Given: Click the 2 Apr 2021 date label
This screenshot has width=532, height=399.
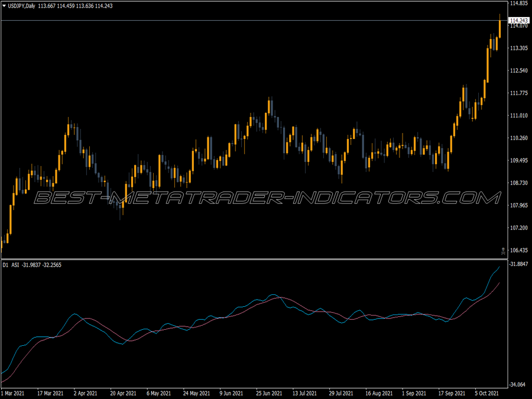Looking at the screenshot, I should [86, 393].
